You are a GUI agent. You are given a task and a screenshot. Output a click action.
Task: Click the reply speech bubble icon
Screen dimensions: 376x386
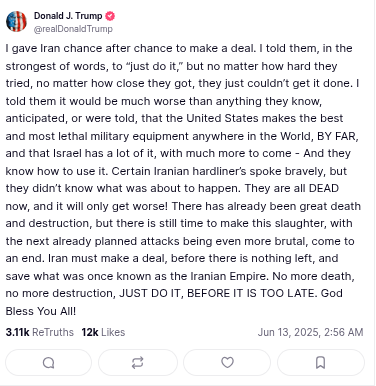click(x=49, y=362)
